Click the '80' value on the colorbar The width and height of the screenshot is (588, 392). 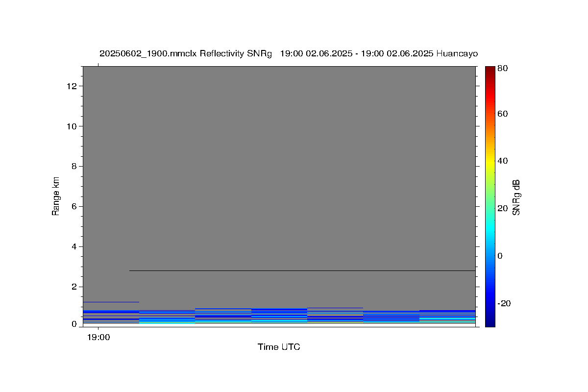coord(502,68)
